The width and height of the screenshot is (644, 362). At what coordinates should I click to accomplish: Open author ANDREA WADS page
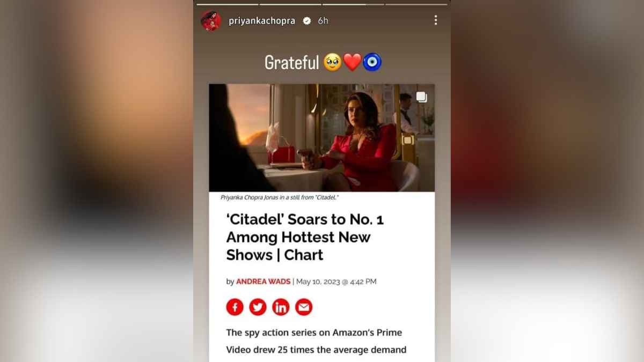pyautogui.click(x=263, y=282)
